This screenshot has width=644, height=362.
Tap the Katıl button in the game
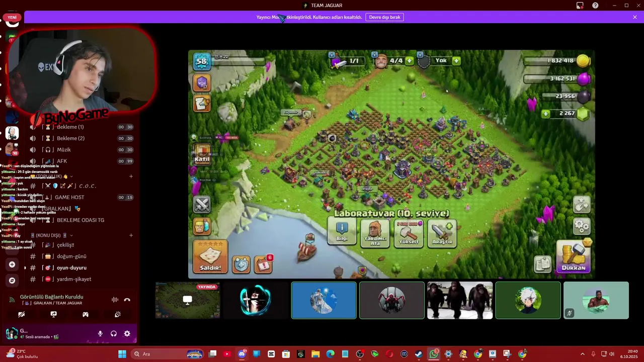202,154
